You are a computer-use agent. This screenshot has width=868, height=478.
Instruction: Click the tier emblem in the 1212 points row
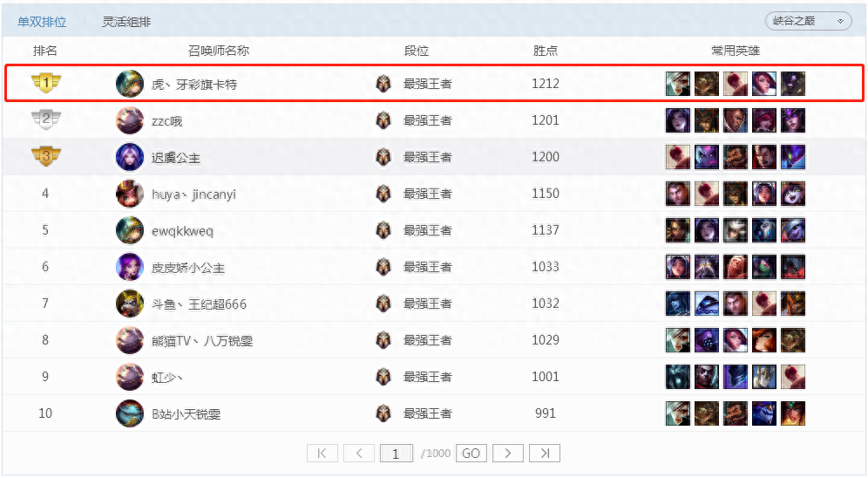383,84
